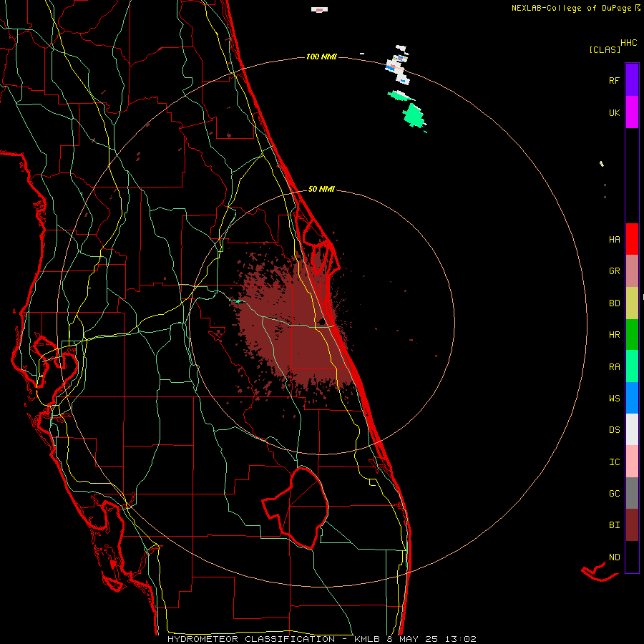Click the Lake Okeechobee red outline
Screen dimensions: 644x644
click(x=295, y=507)
